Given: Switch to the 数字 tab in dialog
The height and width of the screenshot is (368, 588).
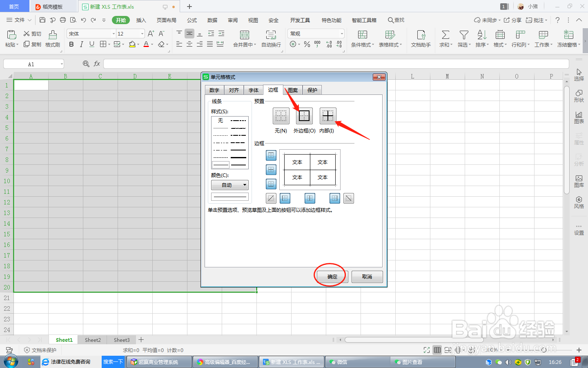Looking at the screenshot, I should [x=214, y=90].
